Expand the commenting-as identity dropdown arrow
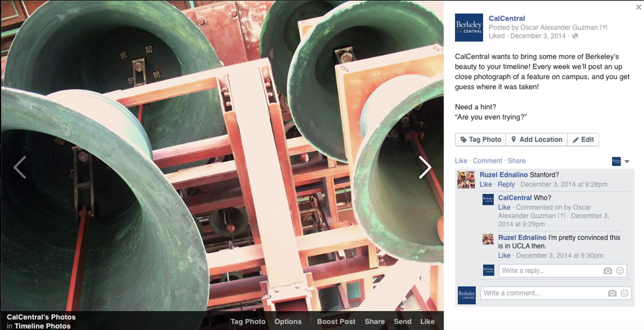 coord(627,161)
